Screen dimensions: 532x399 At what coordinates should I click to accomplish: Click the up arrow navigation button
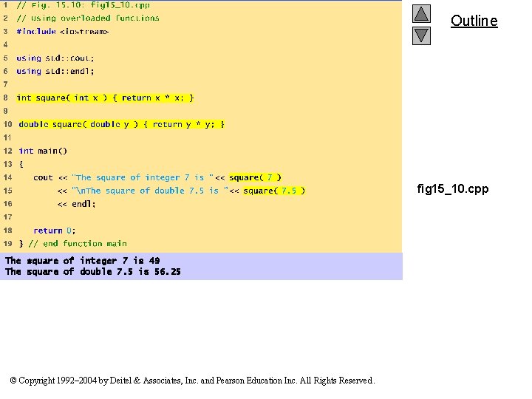coord(421,13)
